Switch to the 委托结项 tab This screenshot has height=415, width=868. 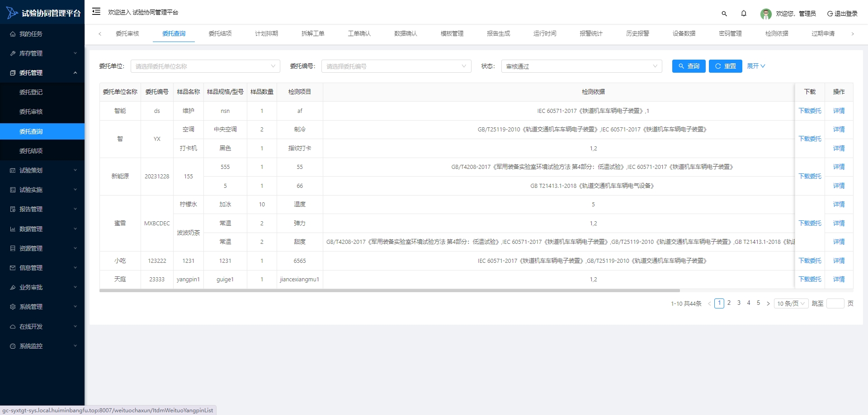(220, 33)
